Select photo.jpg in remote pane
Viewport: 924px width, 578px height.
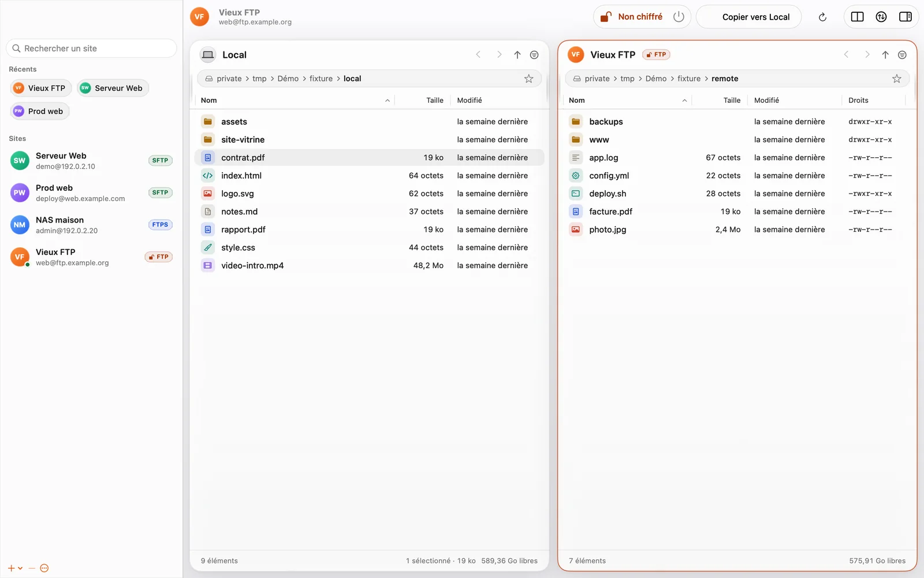coord(737,229)
